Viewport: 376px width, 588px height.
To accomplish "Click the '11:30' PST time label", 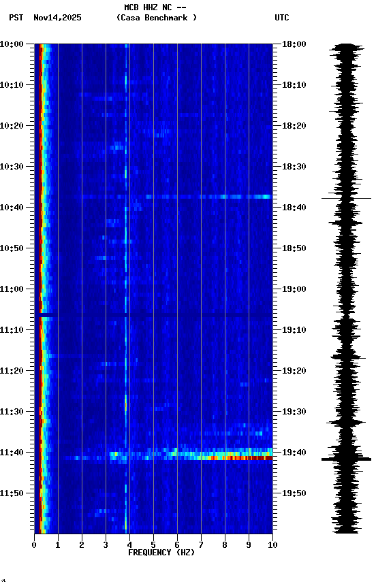I will coord(12,412).
